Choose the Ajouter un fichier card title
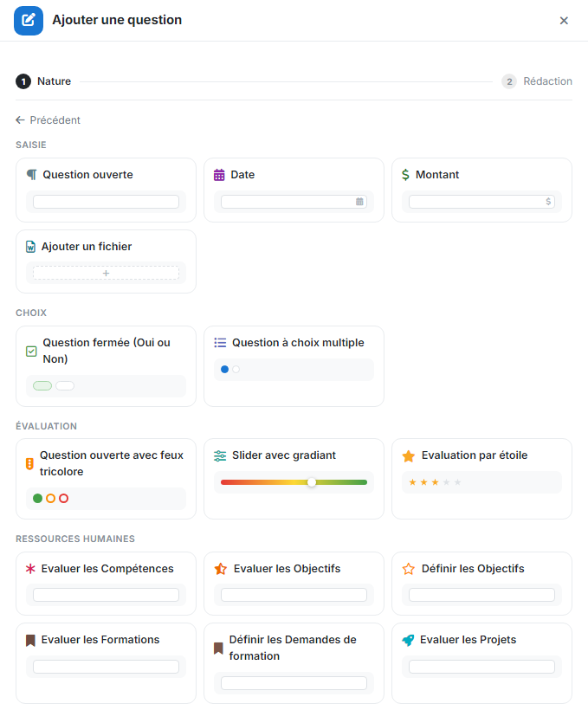The width and height of the screenshot is (588, 710). [87, 247]
